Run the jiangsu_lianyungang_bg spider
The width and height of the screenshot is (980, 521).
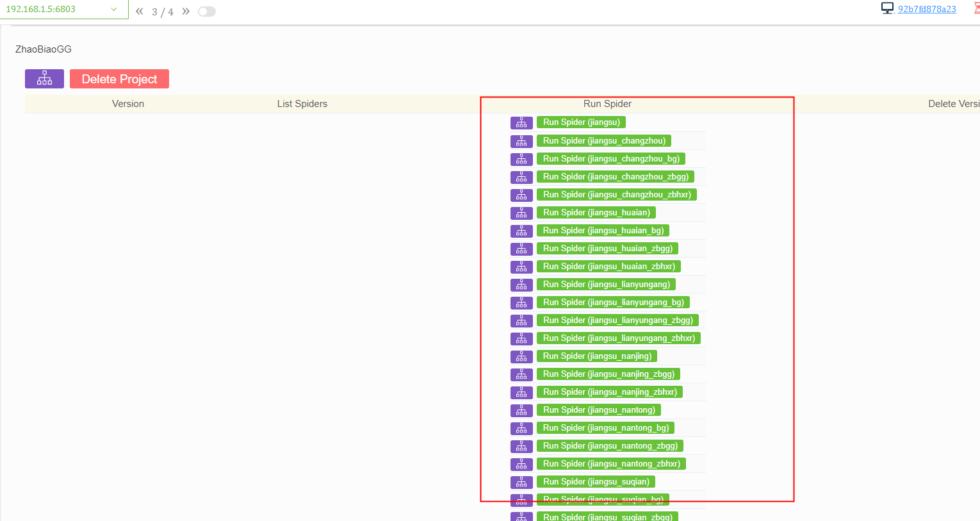pos(614,302)
